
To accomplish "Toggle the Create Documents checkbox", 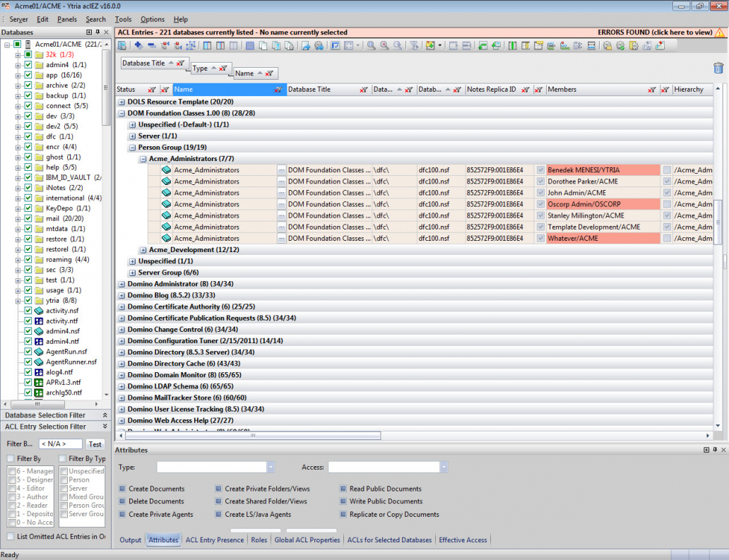I will (122, 489).
